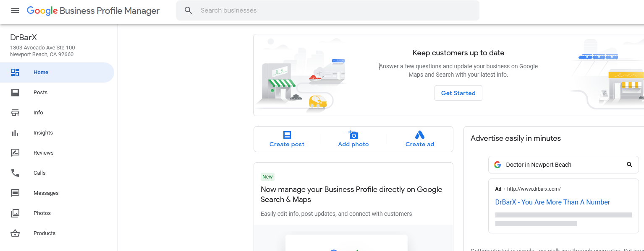Open the Calls phone icon
Viewport: 644px width, 251px height.
click(x=15, y=173)
